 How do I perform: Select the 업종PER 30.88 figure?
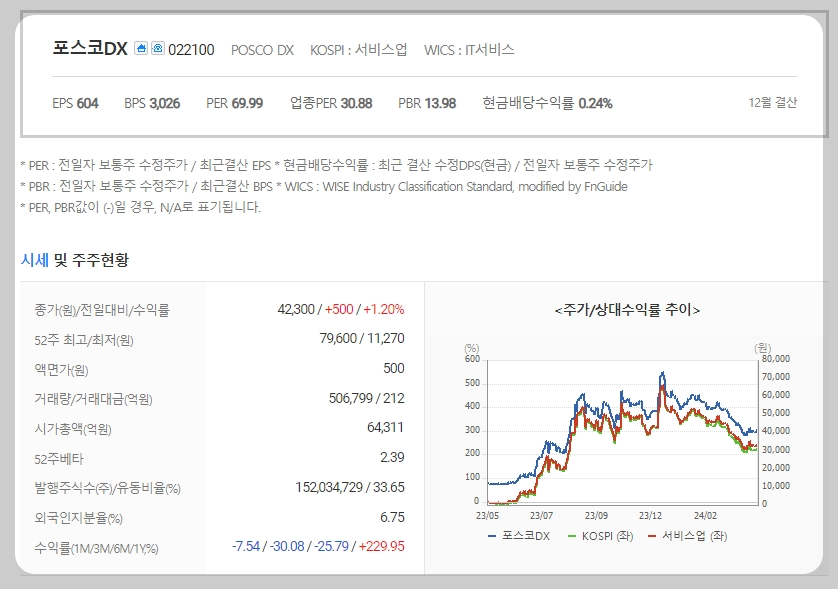pos(331,103)
